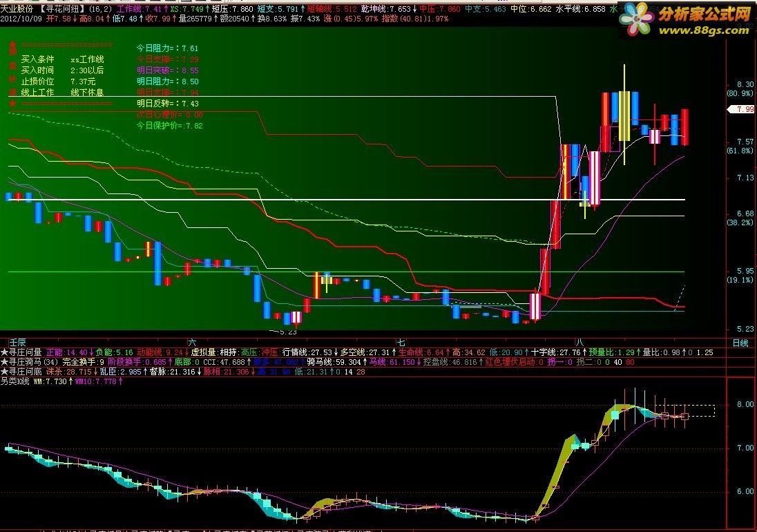Click the 6.68 (38.2%) price level

(740, 218)
